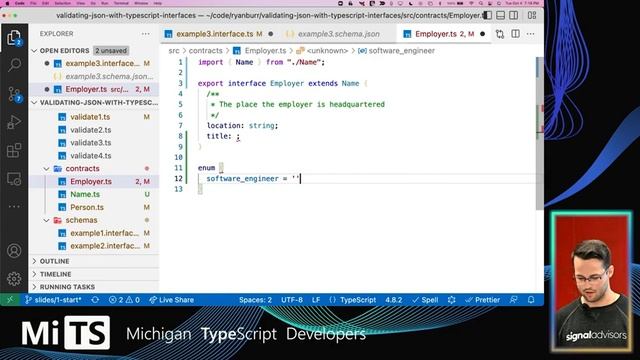Screen dimensions: 640x360
Task: Open notifications bell in status bar
Action: [x=531, y=300]
